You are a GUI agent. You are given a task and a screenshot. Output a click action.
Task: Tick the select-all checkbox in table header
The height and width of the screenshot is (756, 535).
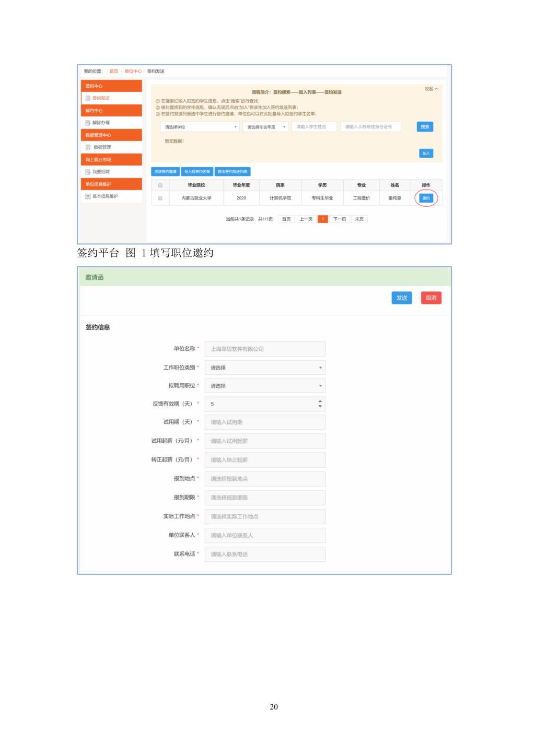160,185
